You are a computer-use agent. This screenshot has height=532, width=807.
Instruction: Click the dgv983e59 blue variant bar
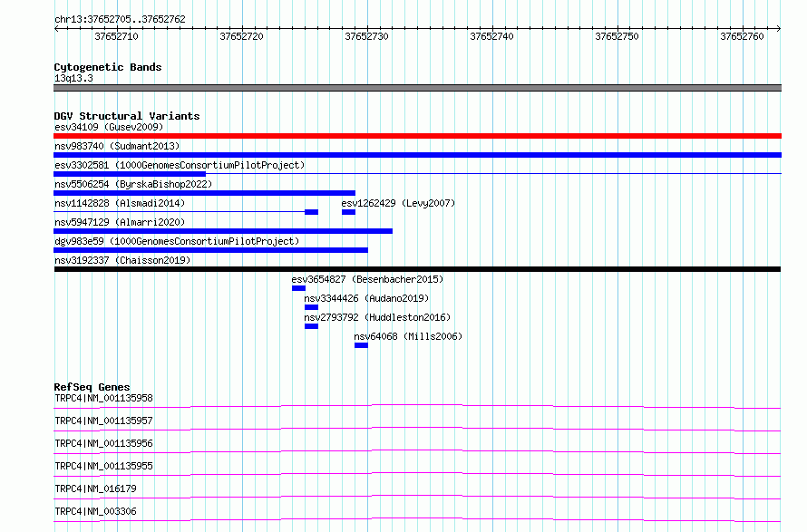(210, 250)
